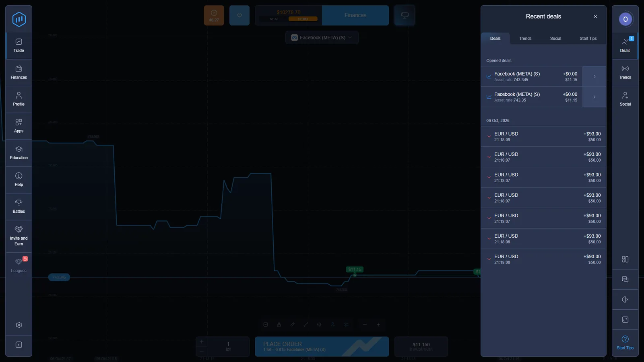
Task: Close the Recent deals panel
Action: [595, 16]
